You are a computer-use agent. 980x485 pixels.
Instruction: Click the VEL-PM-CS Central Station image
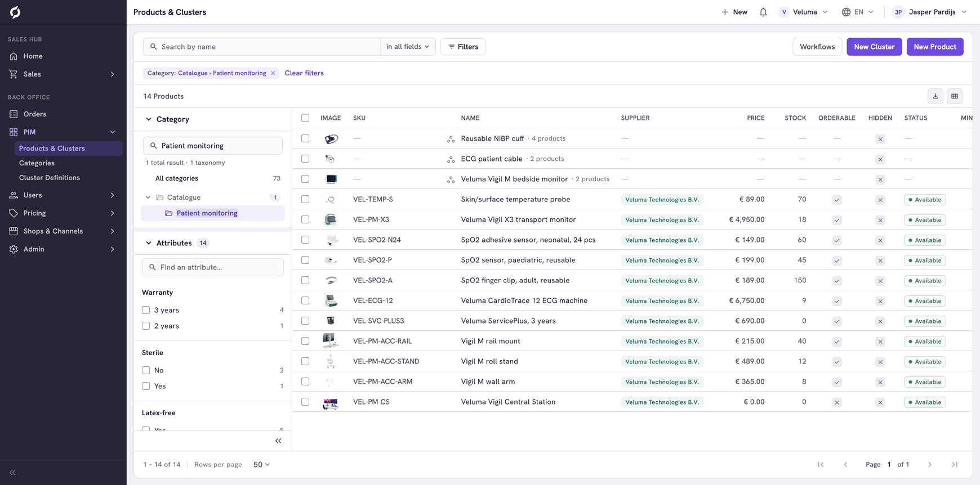[x=331, y=402]
